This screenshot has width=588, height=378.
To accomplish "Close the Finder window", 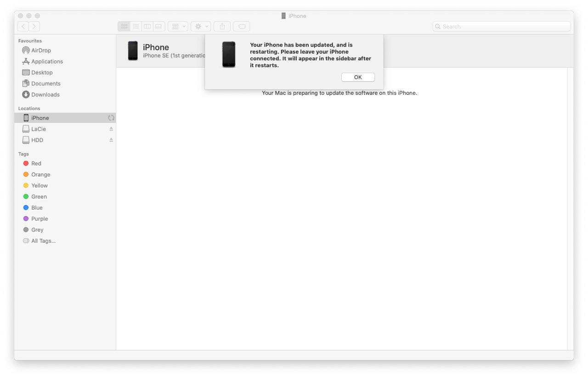I will click(21, 16).
